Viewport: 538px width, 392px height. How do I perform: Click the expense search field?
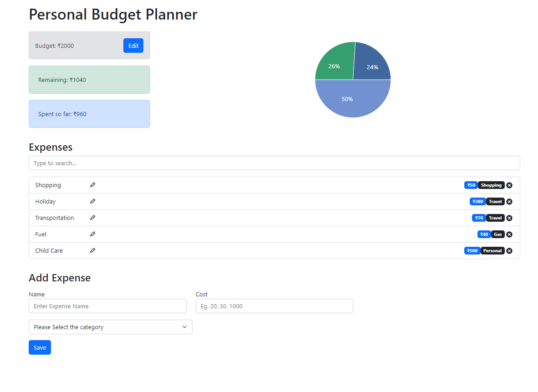[274, 163]
